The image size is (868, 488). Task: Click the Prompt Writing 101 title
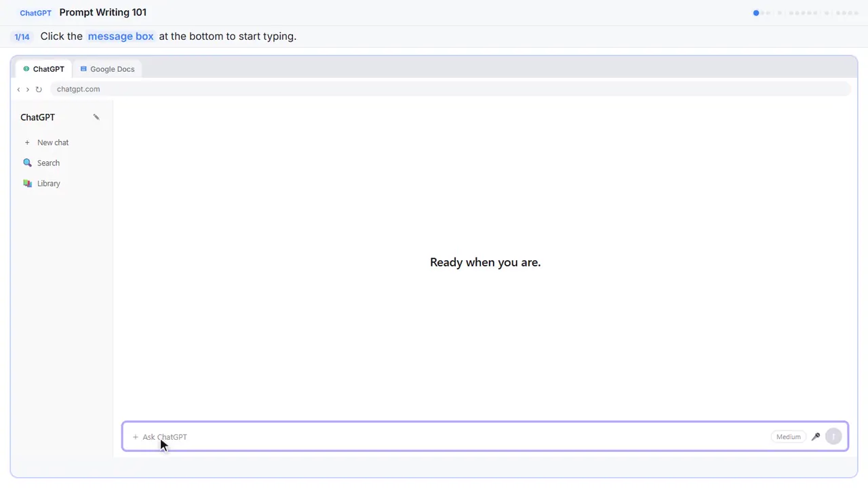pyautogui.click(x=103, y=12)
